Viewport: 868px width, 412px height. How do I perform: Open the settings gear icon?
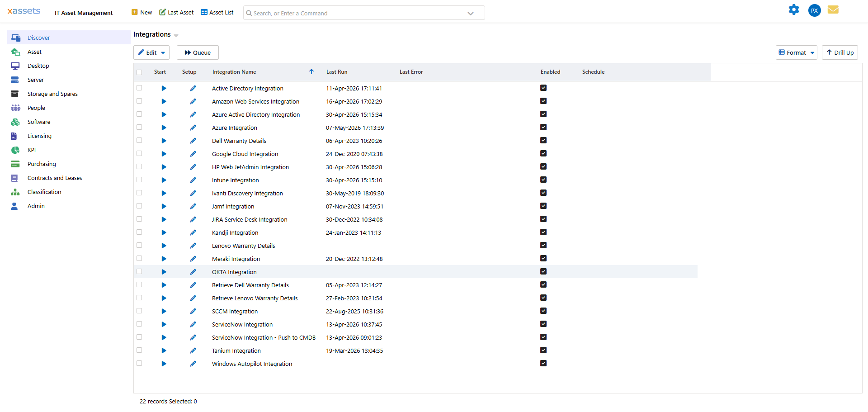(x=794, y=9)
